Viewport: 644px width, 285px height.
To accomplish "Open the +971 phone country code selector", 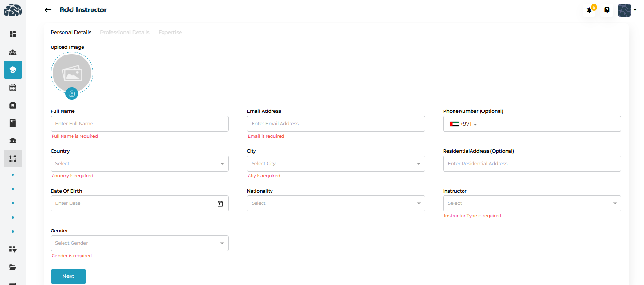I will coord(463,124).
